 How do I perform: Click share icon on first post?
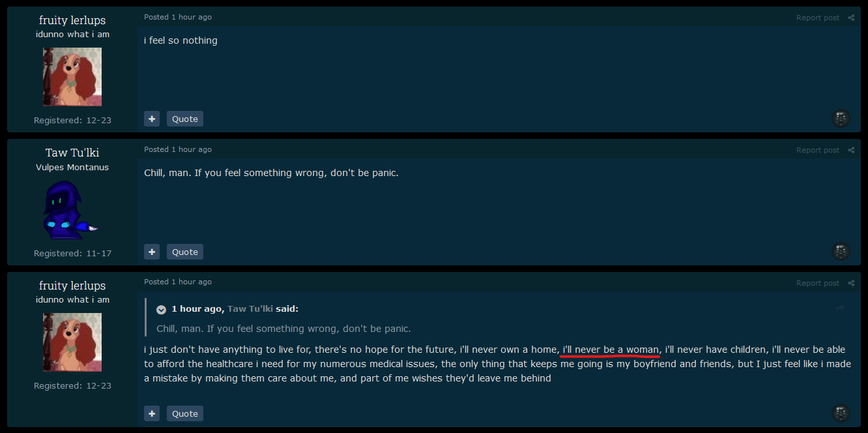pos(851,18)
